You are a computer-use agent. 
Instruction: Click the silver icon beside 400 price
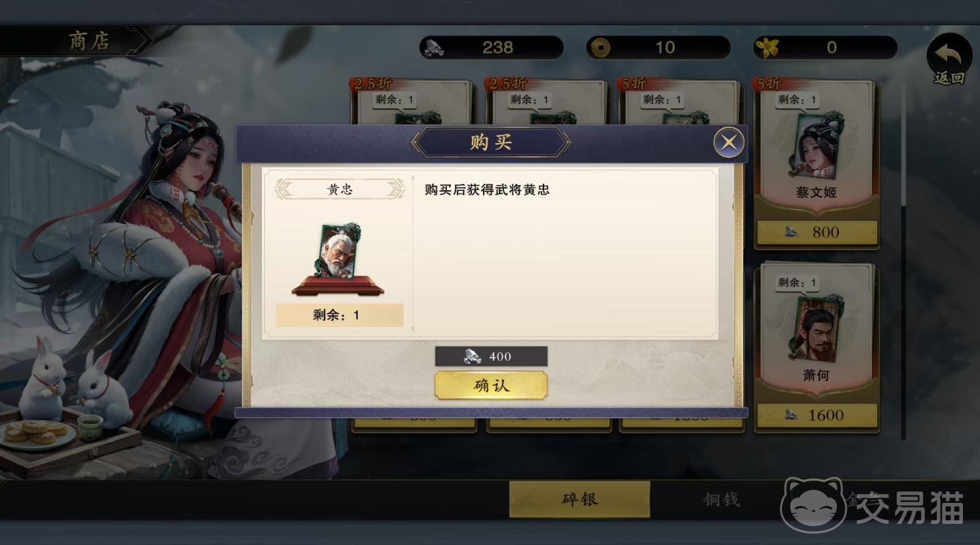[472, 356]
